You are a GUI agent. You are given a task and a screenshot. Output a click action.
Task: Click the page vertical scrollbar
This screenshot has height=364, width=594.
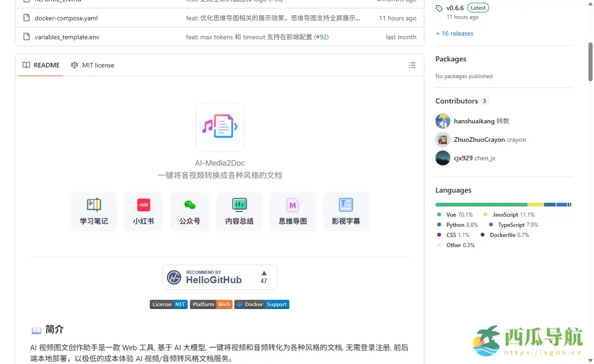point(590,61)
